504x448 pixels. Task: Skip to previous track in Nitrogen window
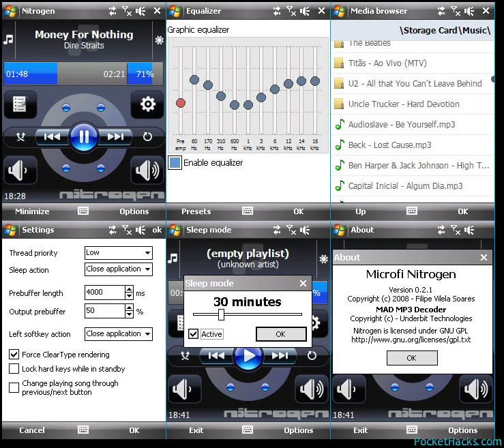(x=53, y=137)
